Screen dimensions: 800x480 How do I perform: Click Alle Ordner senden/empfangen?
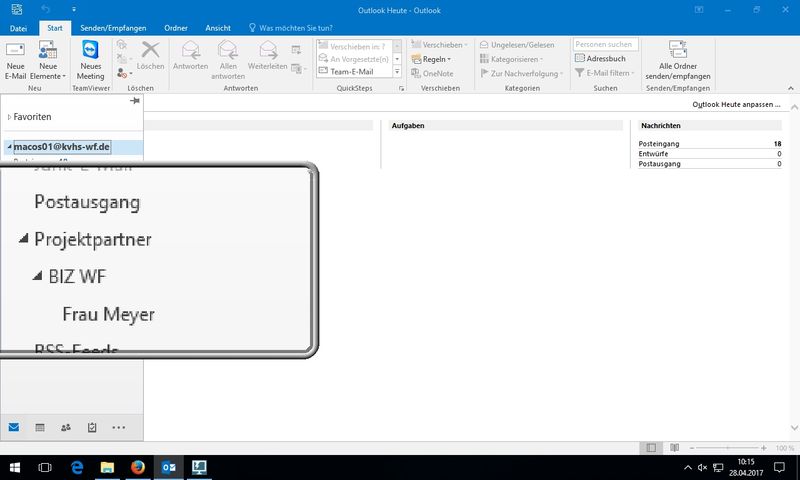tap(679, 61)
